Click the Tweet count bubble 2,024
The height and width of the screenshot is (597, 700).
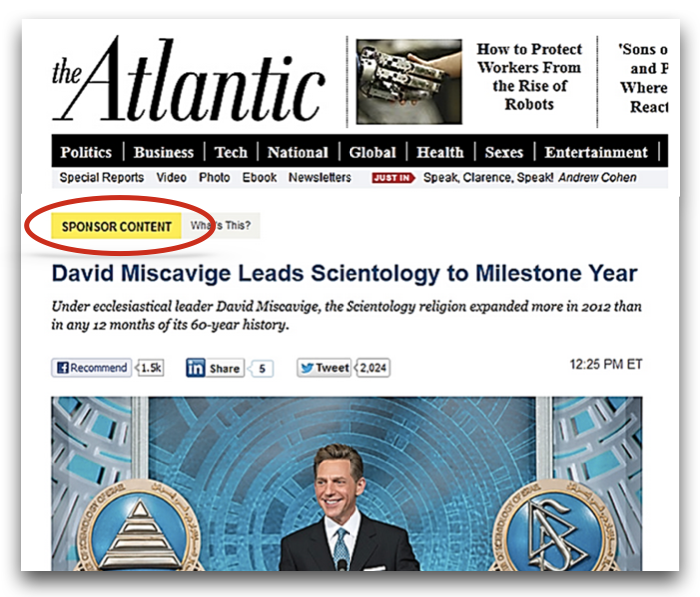373,368
